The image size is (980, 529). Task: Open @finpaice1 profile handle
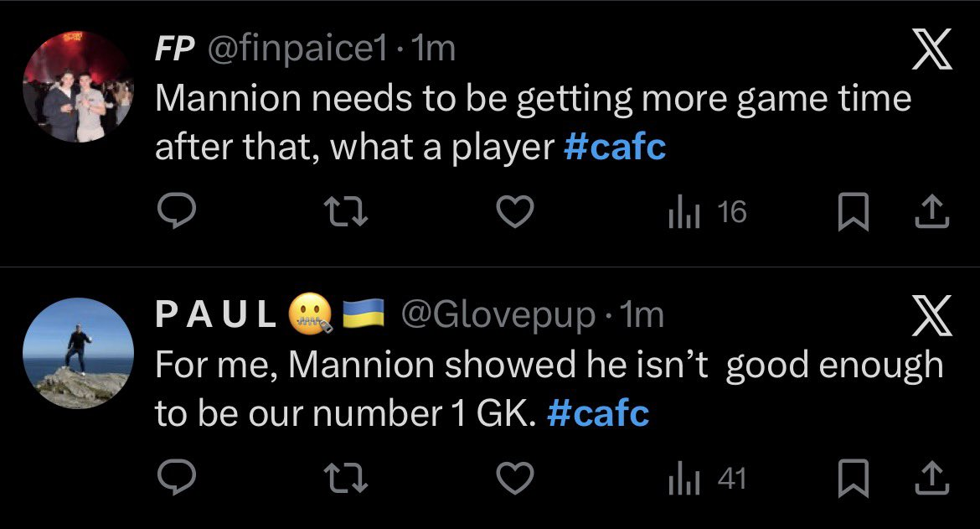coord(297,49)
